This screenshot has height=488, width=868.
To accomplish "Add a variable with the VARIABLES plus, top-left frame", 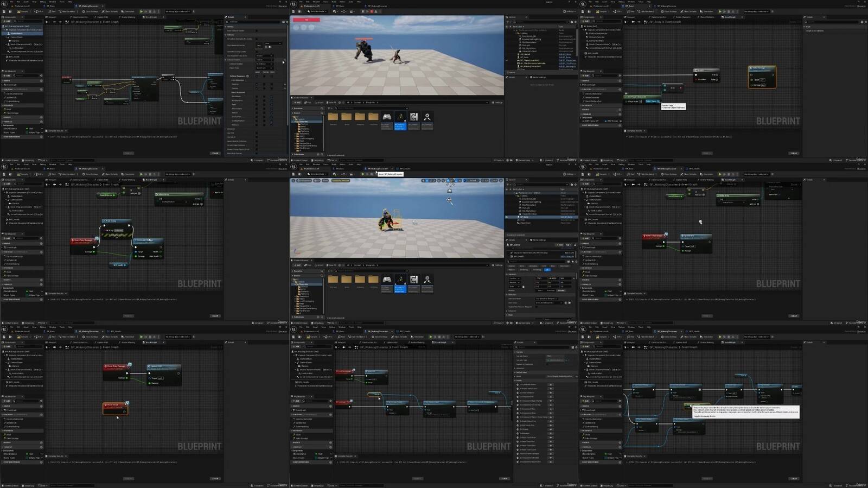I will [x=41, y=122].
